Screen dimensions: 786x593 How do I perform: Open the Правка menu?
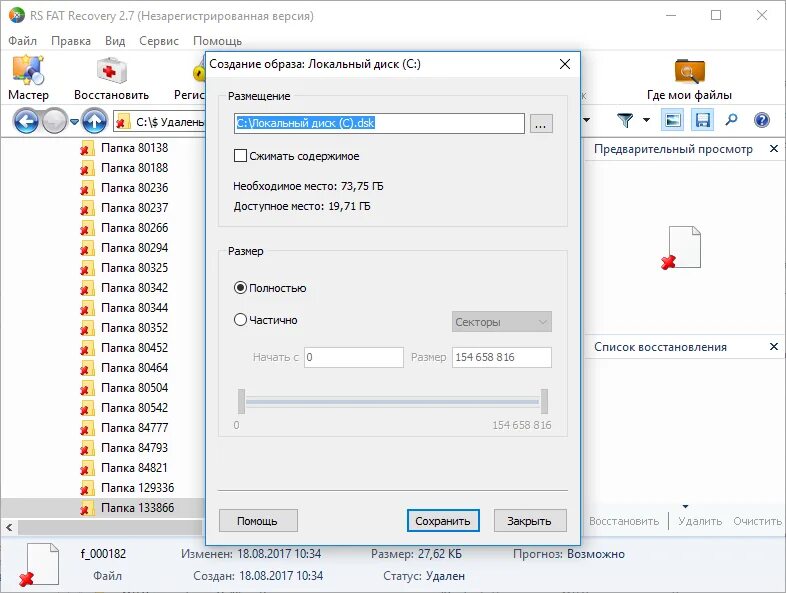[x=71, y=41]
